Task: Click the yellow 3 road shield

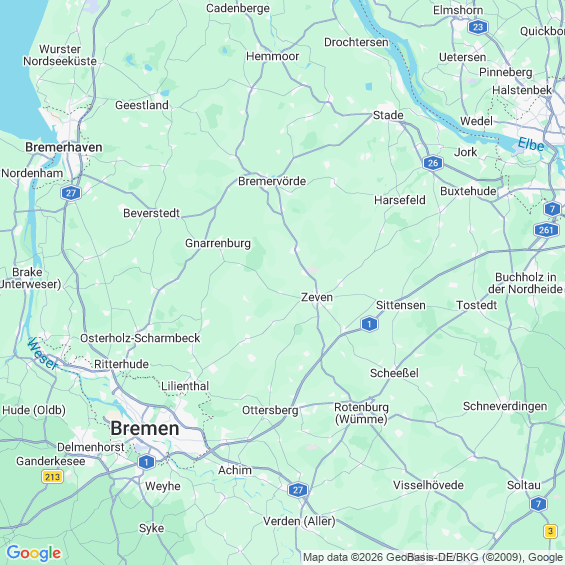Action: pyautogui.click(x=550, y=531)
